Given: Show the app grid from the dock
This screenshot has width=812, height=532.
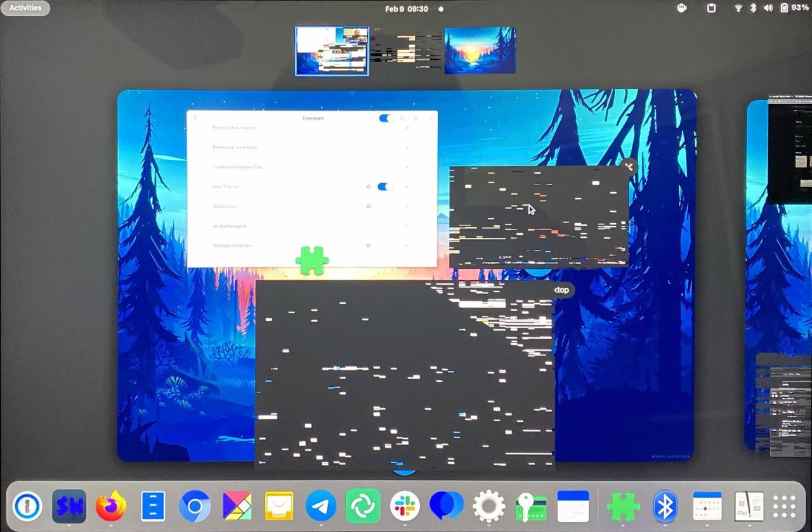Looking at the screenshot, I should 783,506.
